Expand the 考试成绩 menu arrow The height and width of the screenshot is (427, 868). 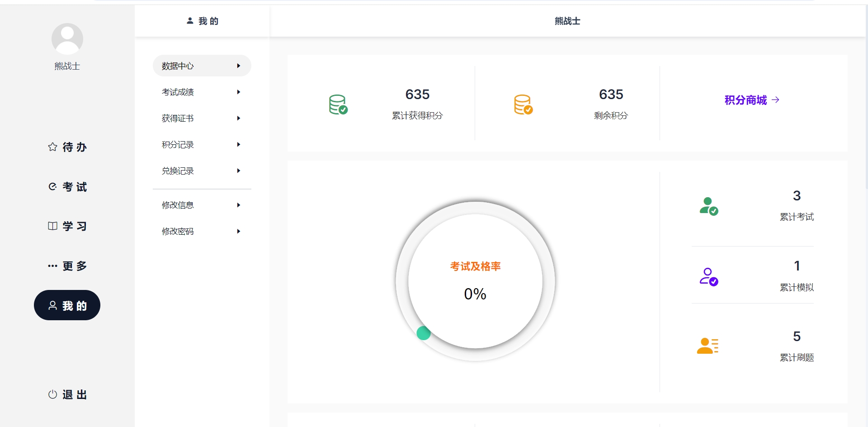point(238,92)
